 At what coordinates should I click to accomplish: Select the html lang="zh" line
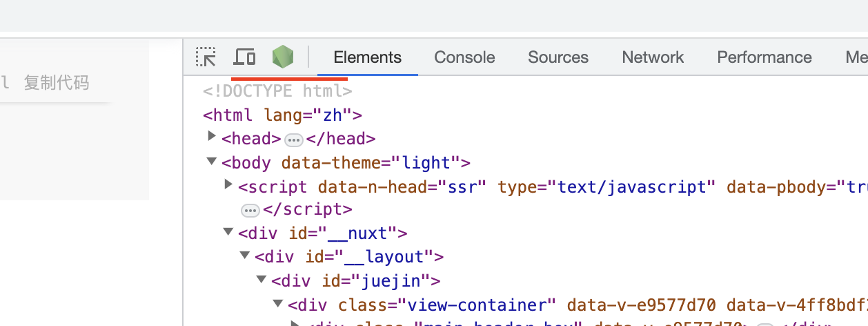tap(282, 115)
